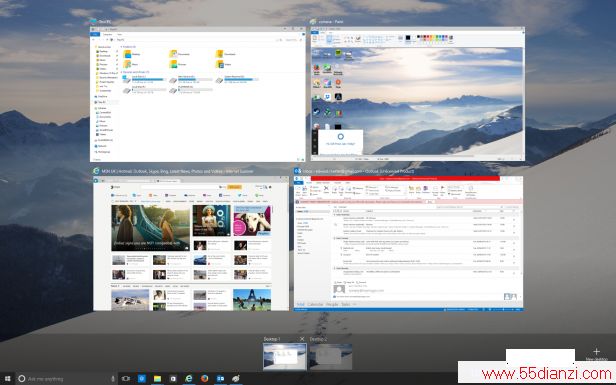Close Desktop 1 with its X
Viewport: 616px width, 385px height.
click(302, 339)
